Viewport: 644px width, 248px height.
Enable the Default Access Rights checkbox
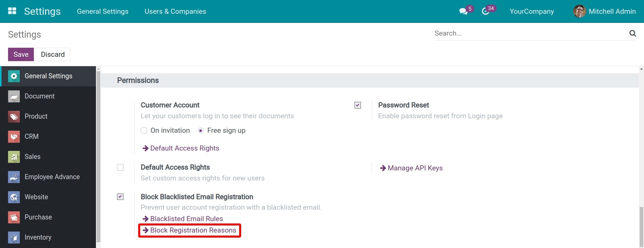(120, 167)
